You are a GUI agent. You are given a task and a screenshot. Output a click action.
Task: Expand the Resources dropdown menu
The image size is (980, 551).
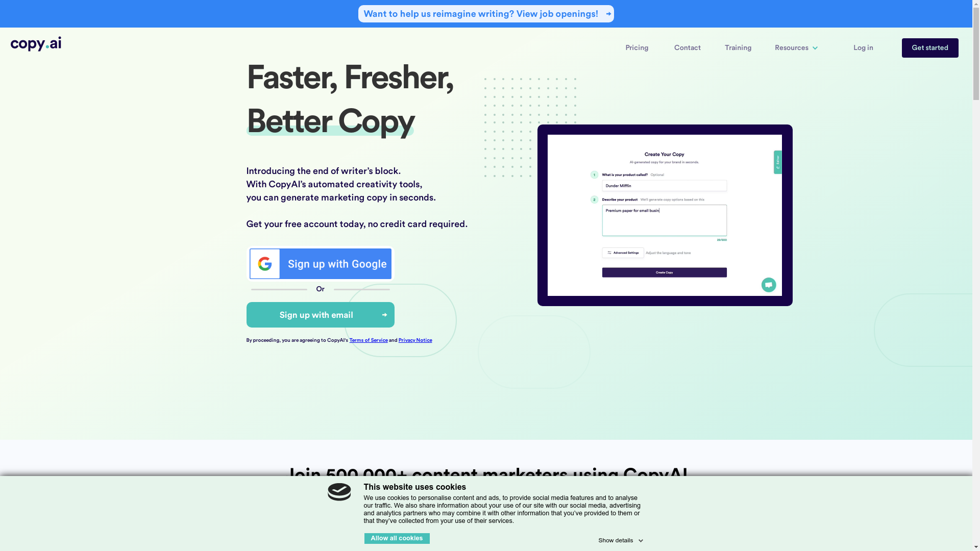pyautogui.click(x=796, y=48)
